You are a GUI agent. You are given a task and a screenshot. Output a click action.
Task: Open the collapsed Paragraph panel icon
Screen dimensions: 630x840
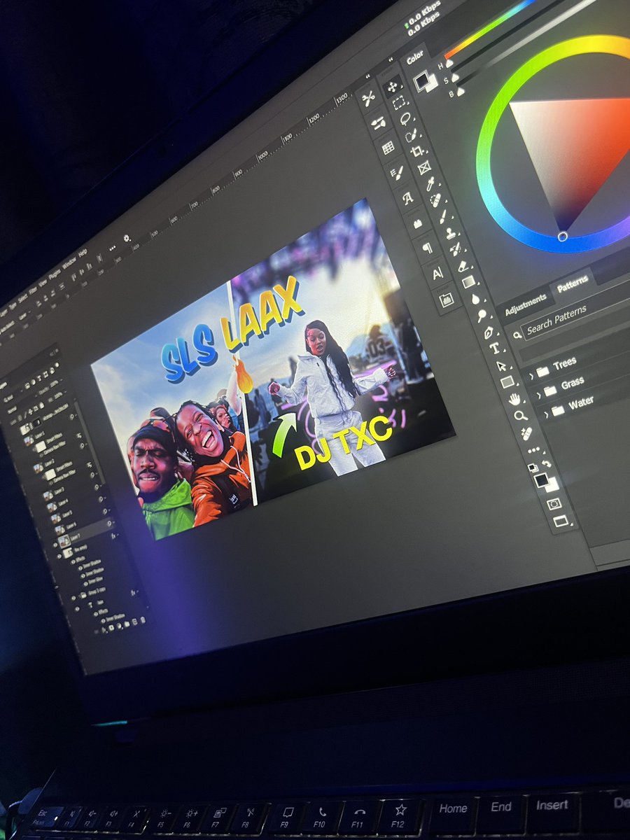(428, 248)
